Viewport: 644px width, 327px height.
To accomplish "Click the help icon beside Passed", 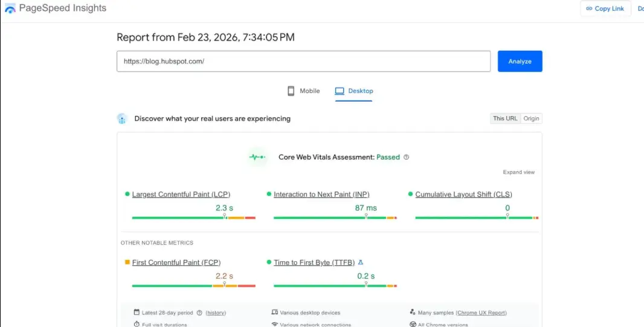I will tap(406, 157).
